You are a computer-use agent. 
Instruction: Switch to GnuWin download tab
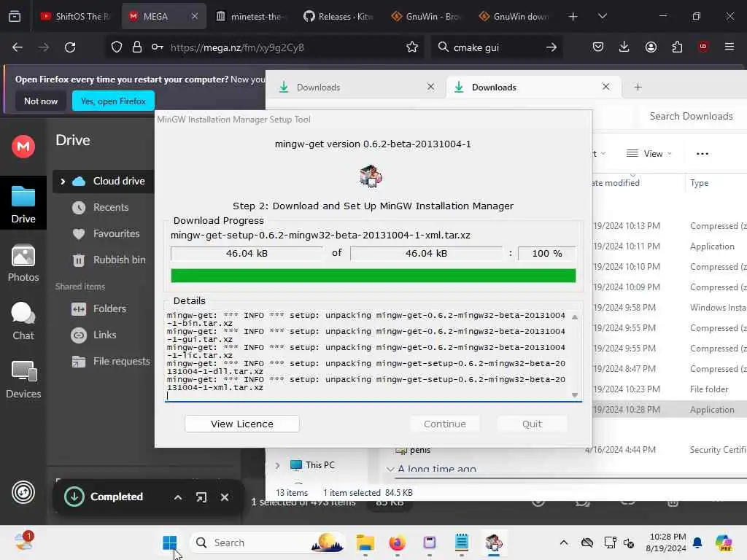point(513,16)
